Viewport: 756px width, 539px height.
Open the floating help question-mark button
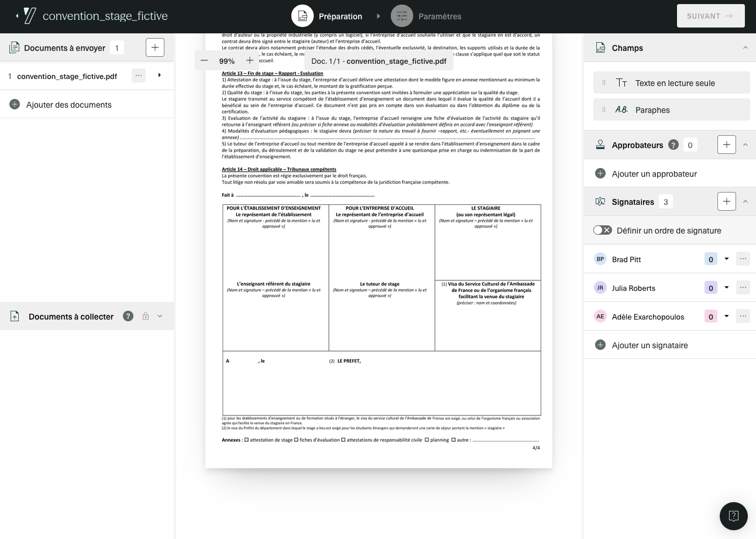click(733, 516)
